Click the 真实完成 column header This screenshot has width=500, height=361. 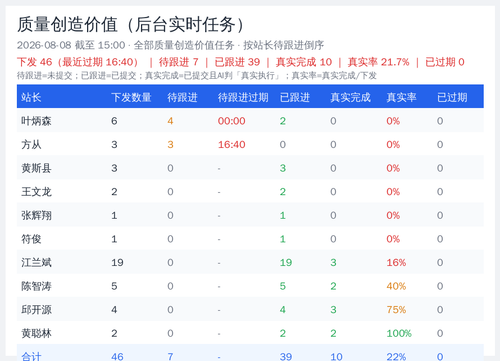pyautogui.click(x=350, y=97)
